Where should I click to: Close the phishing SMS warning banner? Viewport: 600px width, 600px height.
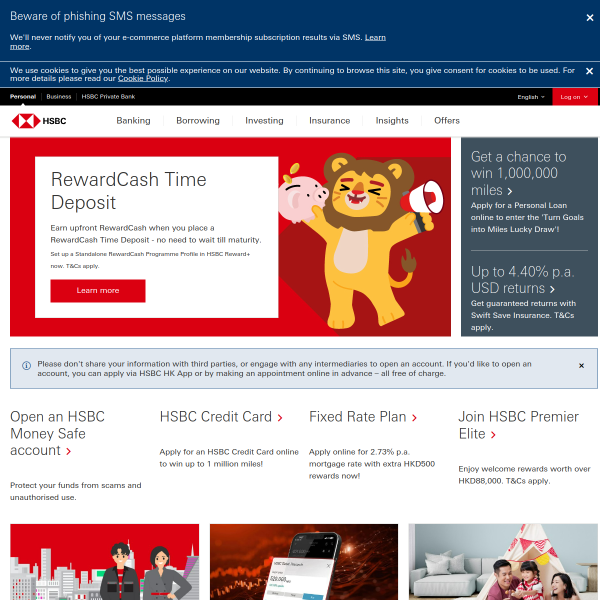pos(590,18)
